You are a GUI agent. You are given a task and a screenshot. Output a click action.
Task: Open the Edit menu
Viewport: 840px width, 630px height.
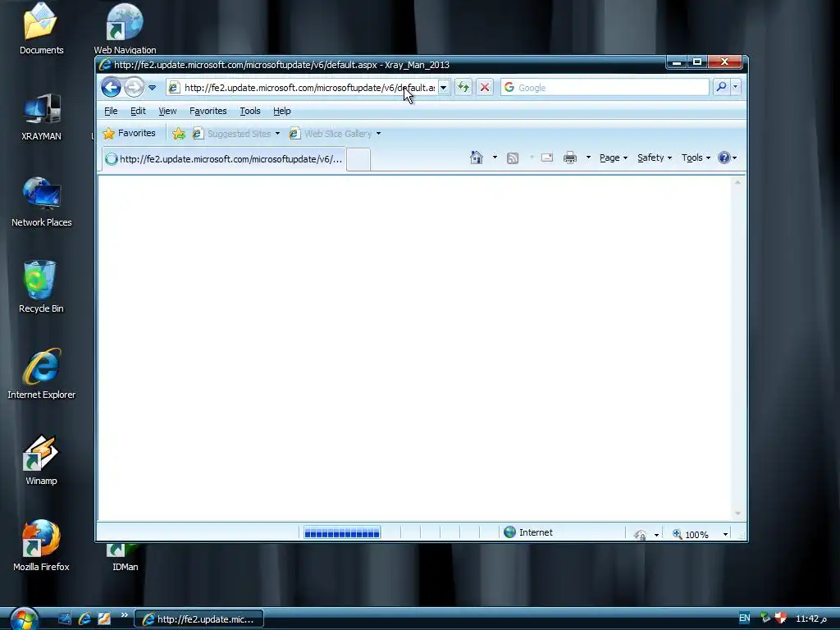pyautogui.click(x=138, y=111)
